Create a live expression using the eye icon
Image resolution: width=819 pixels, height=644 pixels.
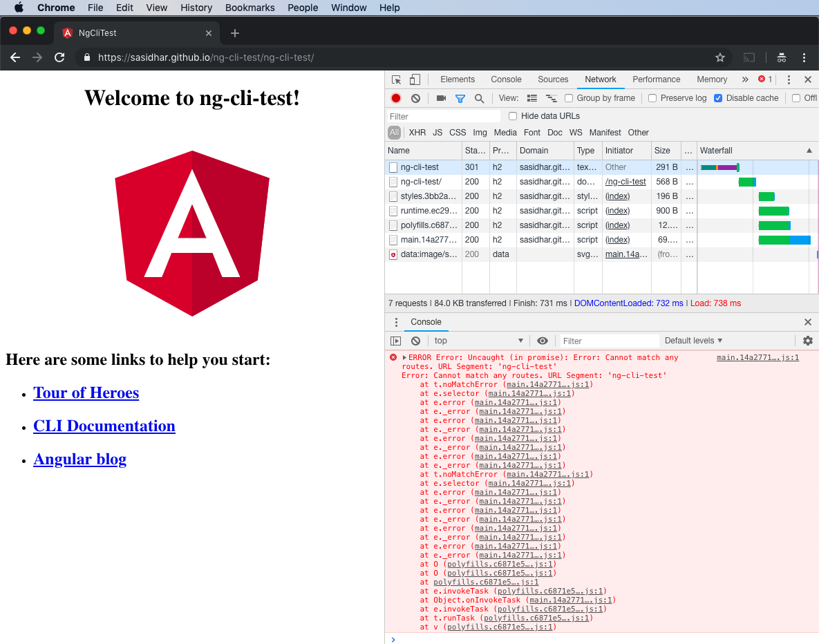click(x=543, y=341)
